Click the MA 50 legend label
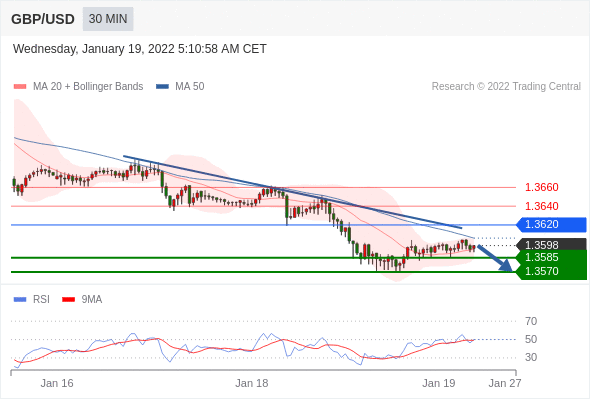Screen dimensions: 590x400 click(190, 87)
